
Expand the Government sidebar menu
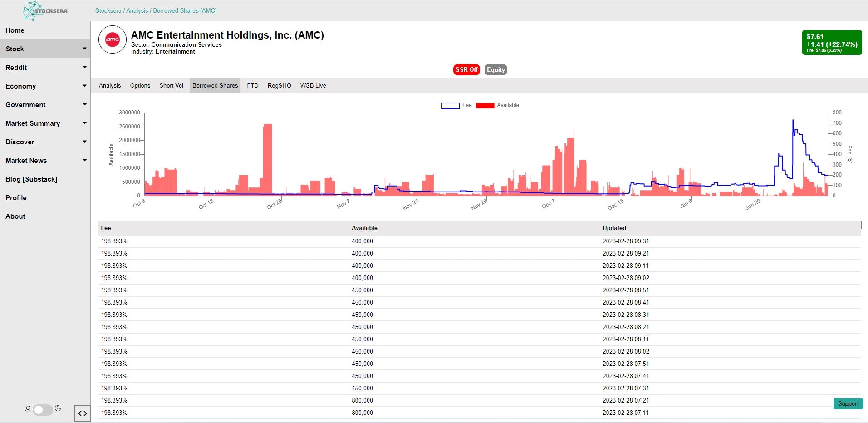(x=45, y=104)
